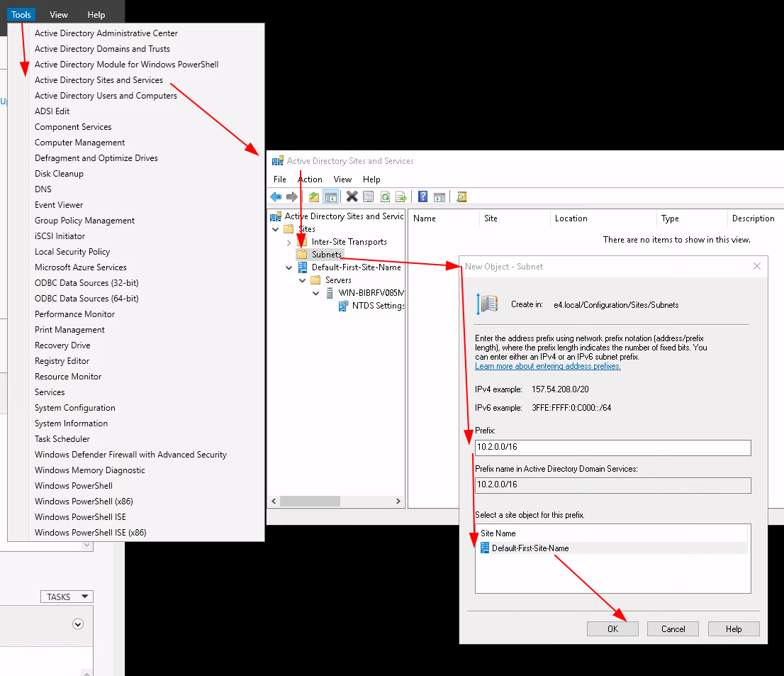This screenshot has width=784, height=676.
Task: Open ADSI Edit from the Tools menu
Action: click(52, 111)
